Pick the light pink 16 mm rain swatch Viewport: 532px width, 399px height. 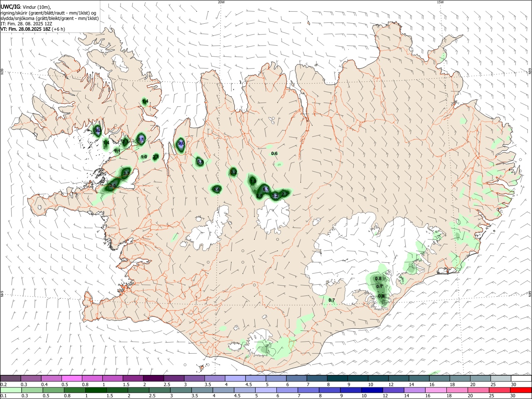pyautogui.click(x=436, y=390)
